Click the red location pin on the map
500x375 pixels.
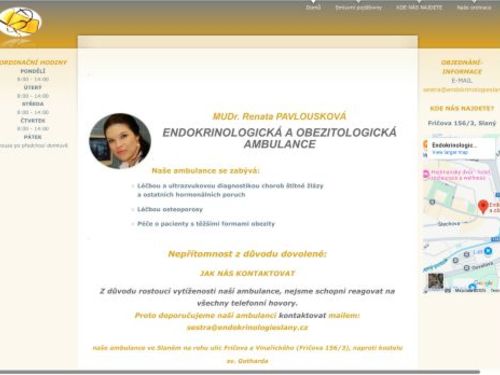pyautogui.click(x=483, y=207)
